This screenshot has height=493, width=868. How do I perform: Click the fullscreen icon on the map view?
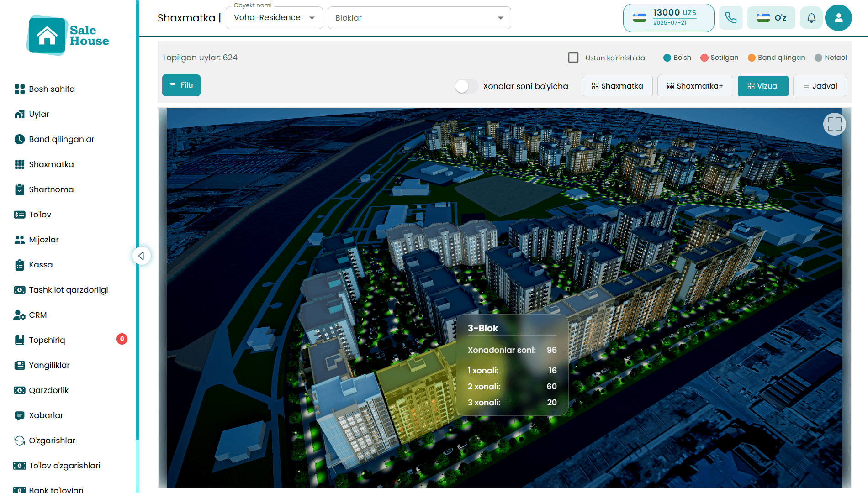pos(835,124)
